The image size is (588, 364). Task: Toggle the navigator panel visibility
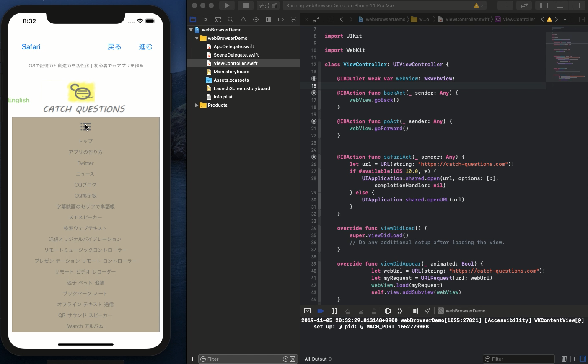tap(544, 5)
